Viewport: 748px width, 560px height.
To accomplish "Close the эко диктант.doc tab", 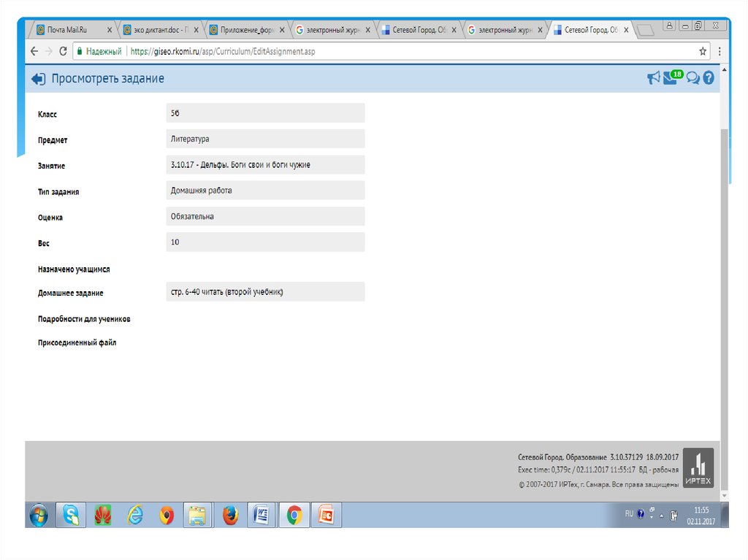I will [196, 30].
